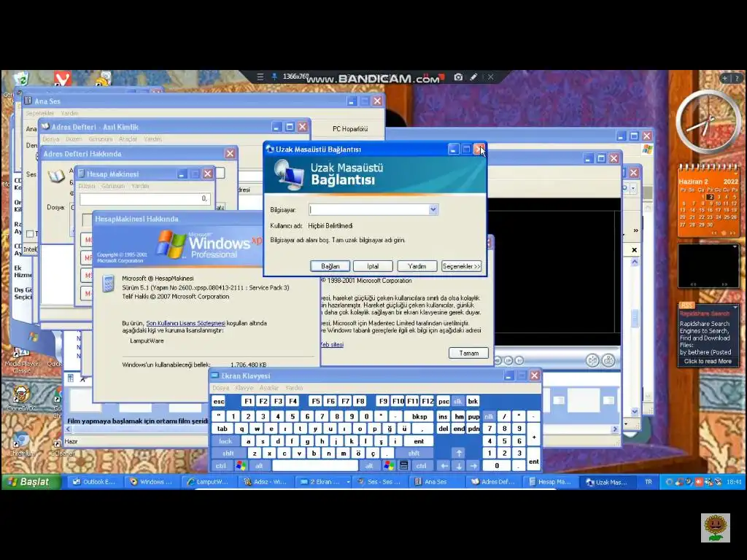Click the Bağlan button in Remote Desktop dialog
Screen dimensions: 747x560
[x=330, y=266]
